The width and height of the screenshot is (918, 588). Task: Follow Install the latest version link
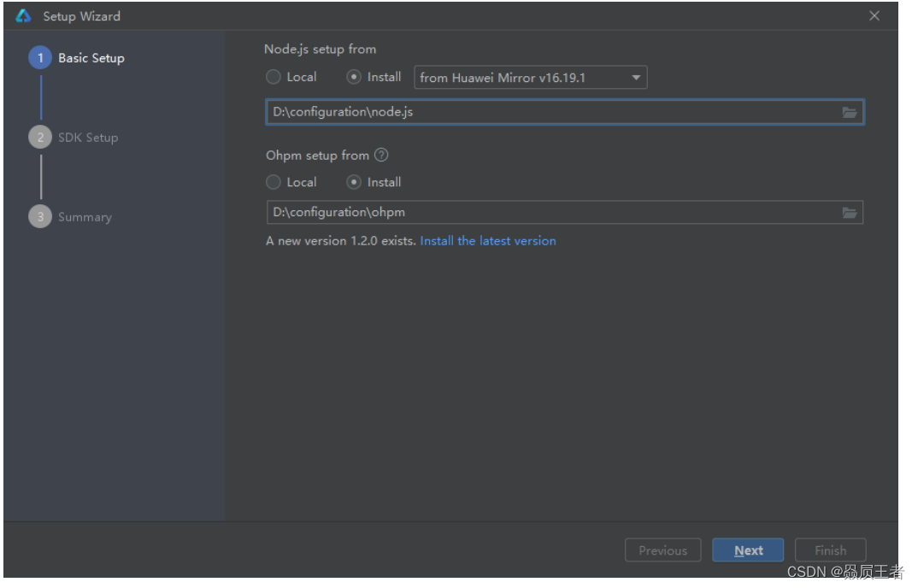pyautogui.click(x=488, y=241)
